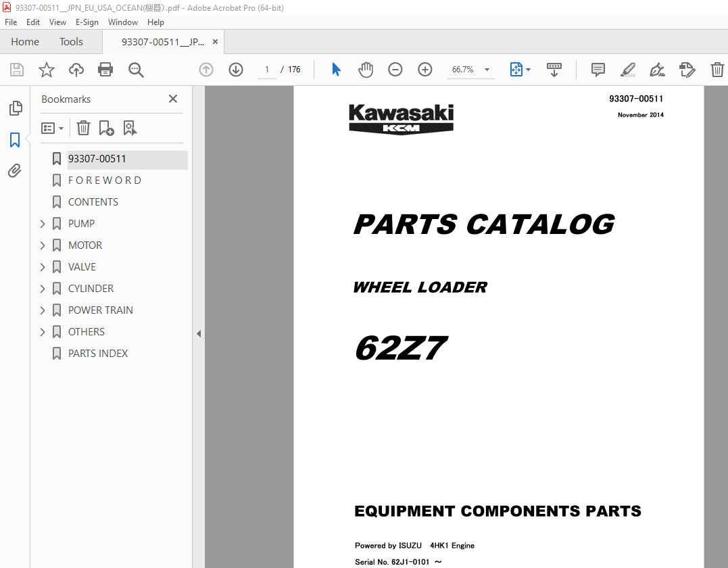Open the Window menu
728x568 pixels.
point(123,22)
